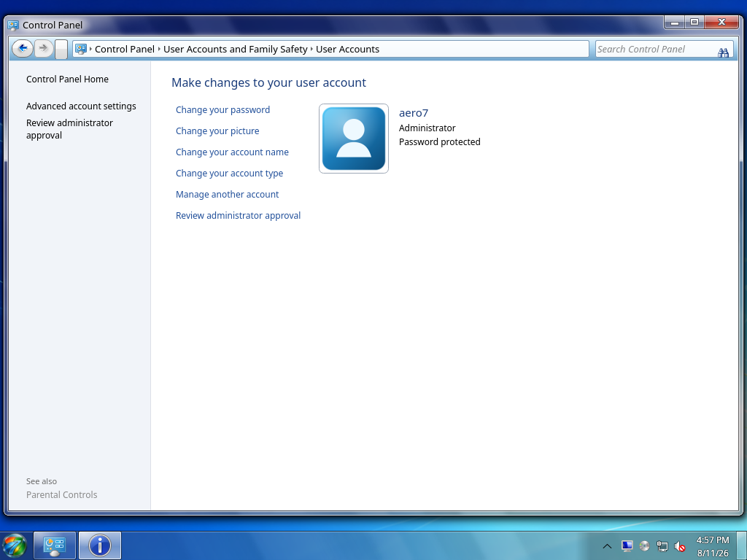747x560 pixels.
Task: Click User Accounts breadcrumb segment
Action: [347, 49]
